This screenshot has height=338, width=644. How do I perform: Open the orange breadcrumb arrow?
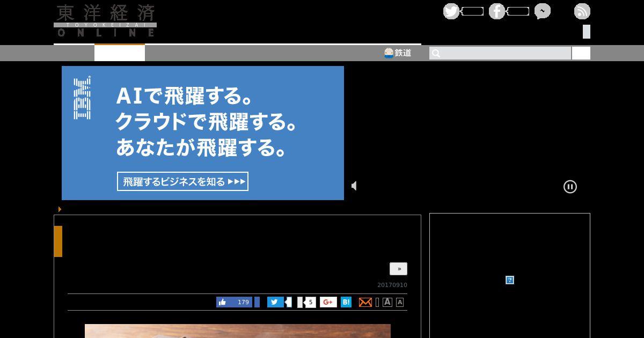click(60, 209)
